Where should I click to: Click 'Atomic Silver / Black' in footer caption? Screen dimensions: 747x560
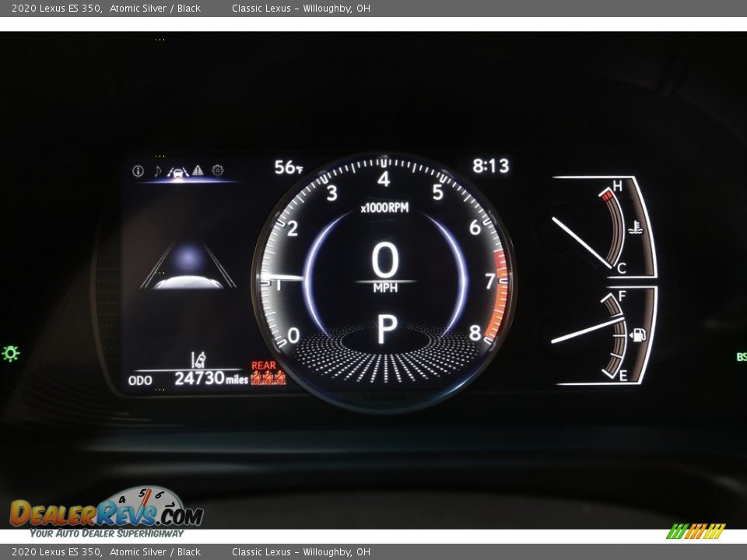tap(156, 552)
